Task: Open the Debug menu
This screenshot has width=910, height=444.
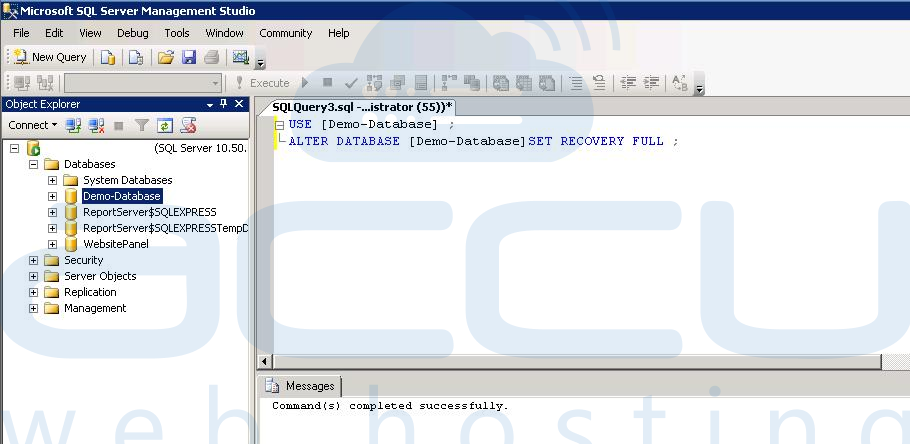Action: (x=133, y=33)
